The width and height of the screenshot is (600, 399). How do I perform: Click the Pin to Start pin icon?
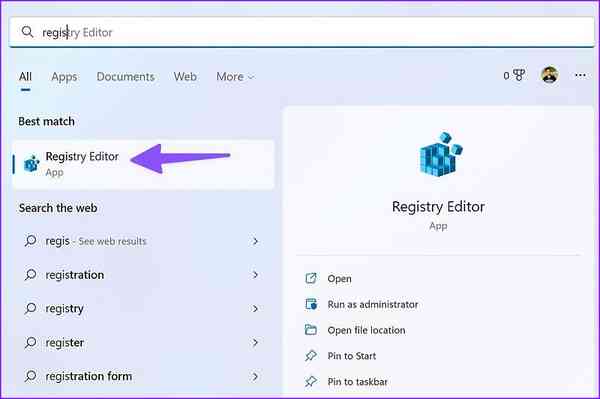311,356
